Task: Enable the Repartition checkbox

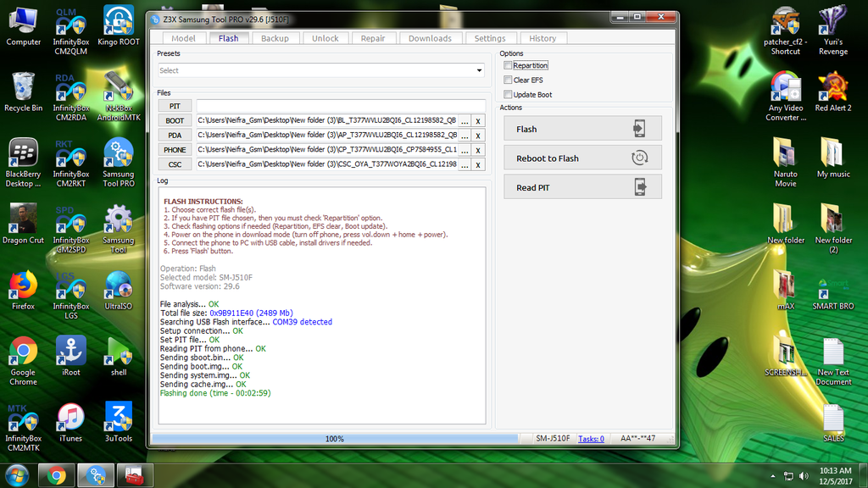Action: point(508,65)
